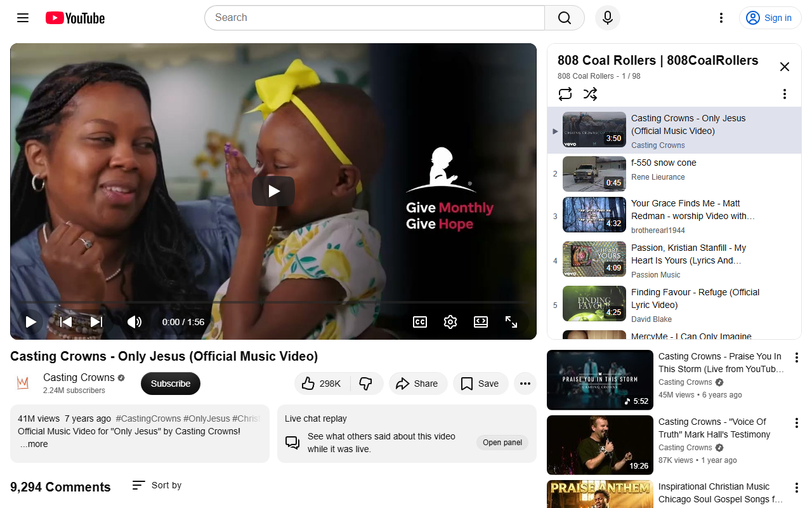Open Casting Crowns channel name link
The width and height of the screenshot is (812, 508).
tap(79, 377)
